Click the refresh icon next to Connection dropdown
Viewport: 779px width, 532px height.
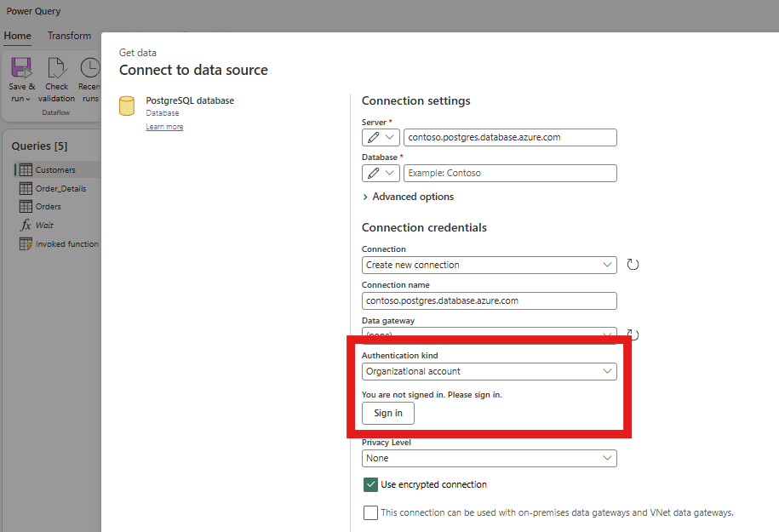(633, 265)
